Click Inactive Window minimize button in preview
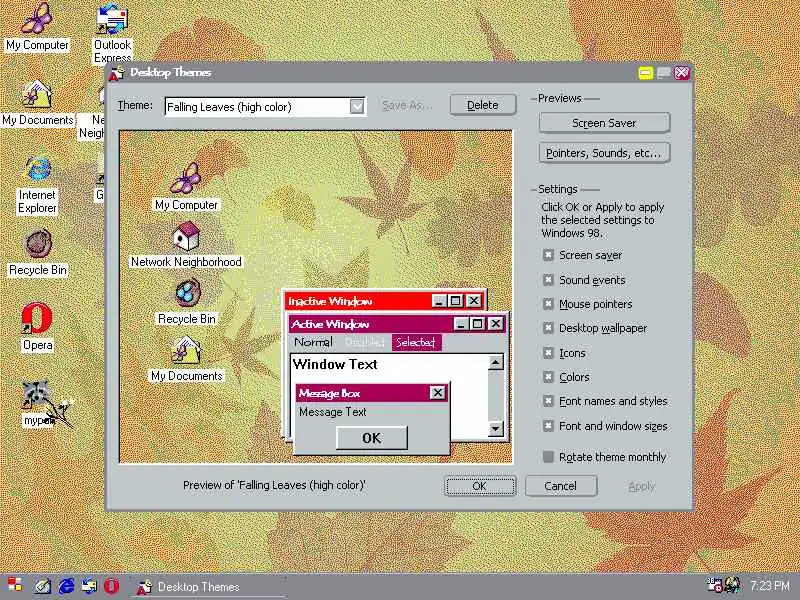Screen dimensions: 800x600 click(439, 301)
